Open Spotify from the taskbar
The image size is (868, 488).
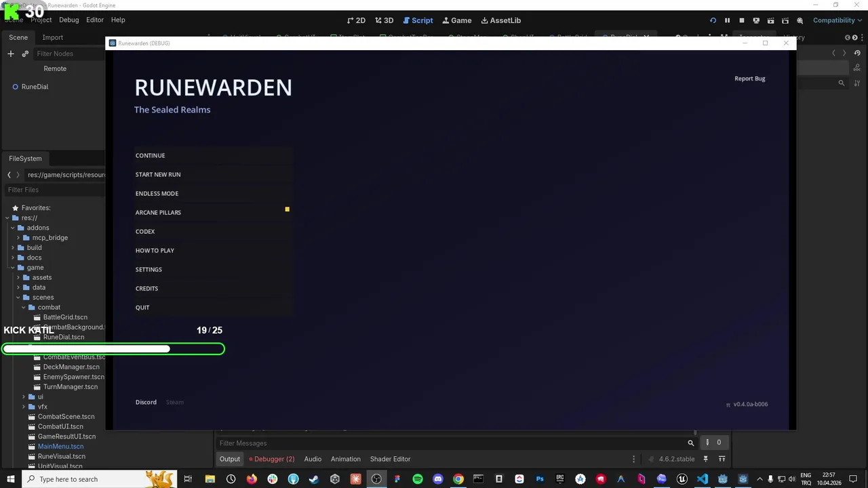[x=418, y=479]
